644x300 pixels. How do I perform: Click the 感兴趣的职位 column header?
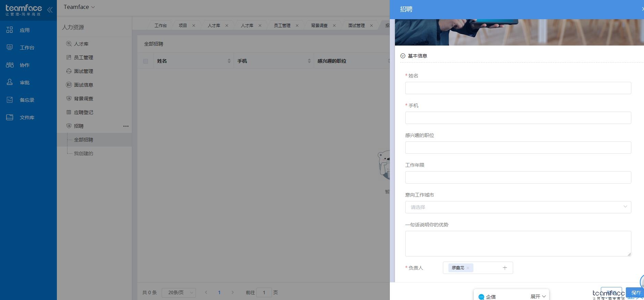click(332, 61)
